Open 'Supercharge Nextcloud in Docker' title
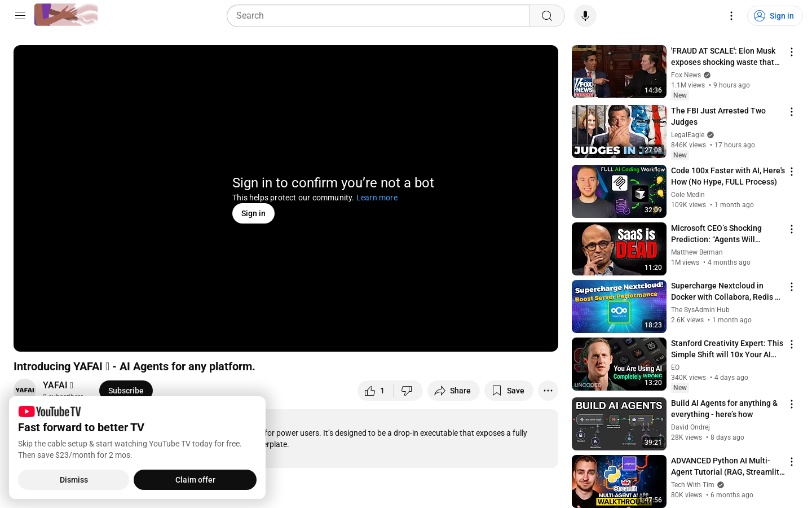This screenshot has height=508, width=812. (725, 291)
